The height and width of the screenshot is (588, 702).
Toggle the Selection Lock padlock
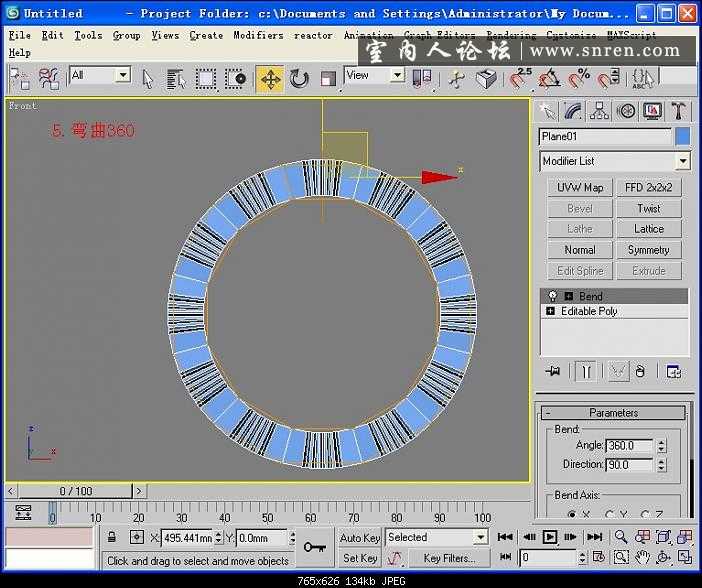coord(112,537)
